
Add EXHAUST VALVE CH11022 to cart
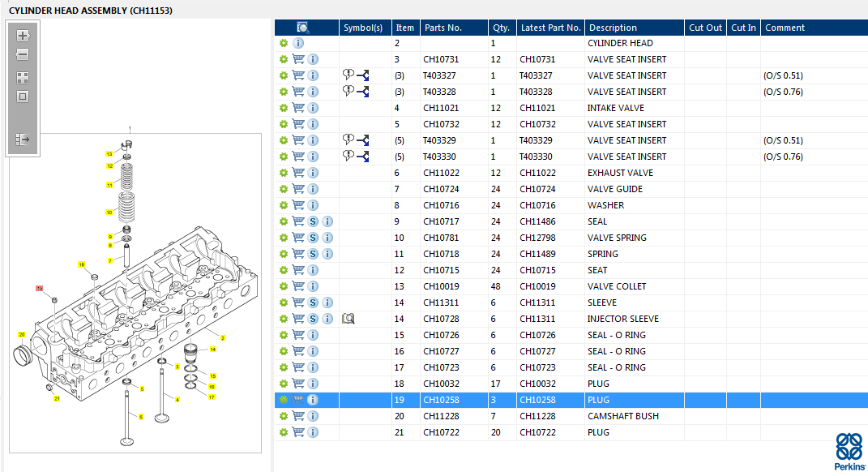pos(298,173)
